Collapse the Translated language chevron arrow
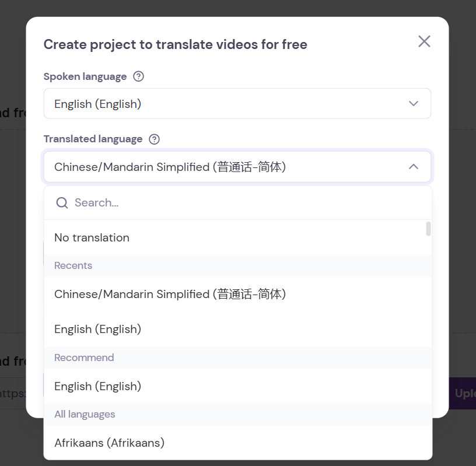The image size is (476, 466). (x=414, y=167)
